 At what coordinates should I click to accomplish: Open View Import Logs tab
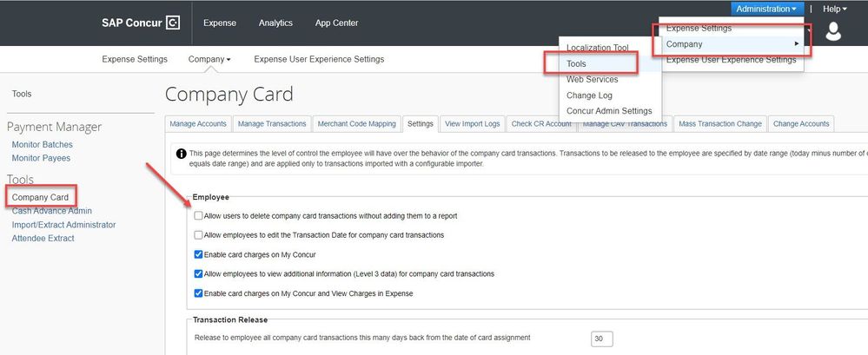pyautogui.click(x=472, y=124)
